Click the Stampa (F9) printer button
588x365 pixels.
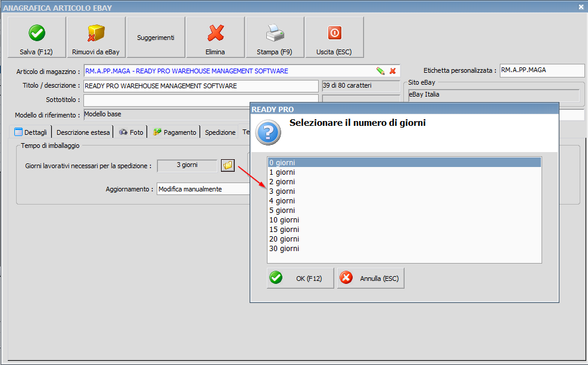pyautogui.click(x=275, y=37)
